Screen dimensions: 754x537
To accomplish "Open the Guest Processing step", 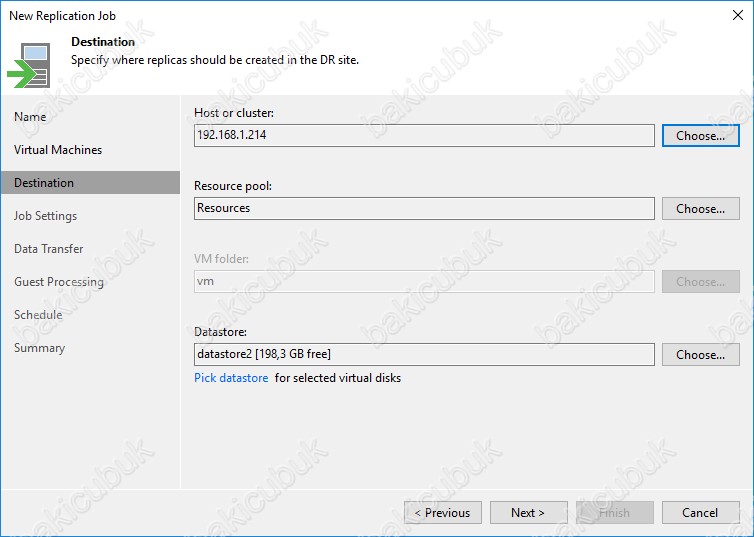I will coord(59,282).
